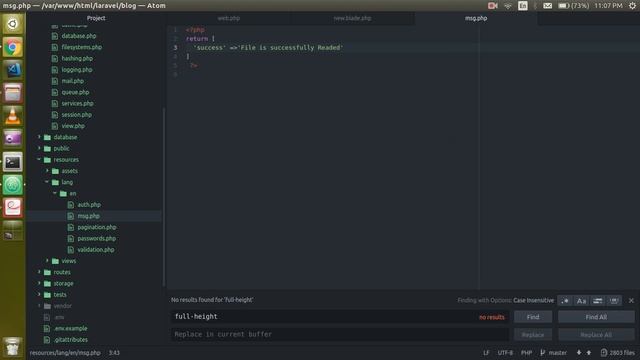The height and width of the screenshot is (360, 640).
Task: Click the msg.php file icon in tree
Action: pyautogui.click(x=71, y=216)
